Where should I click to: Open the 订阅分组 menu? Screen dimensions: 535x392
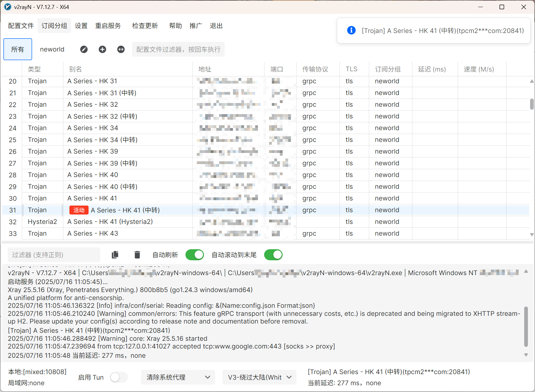tap(54, 26)
